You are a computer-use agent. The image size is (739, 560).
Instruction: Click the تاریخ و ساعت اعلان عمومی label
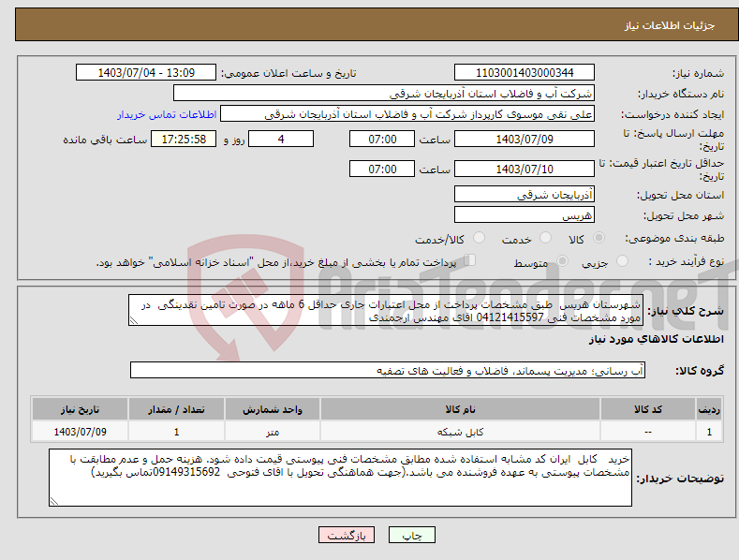(x=288, y=74)
